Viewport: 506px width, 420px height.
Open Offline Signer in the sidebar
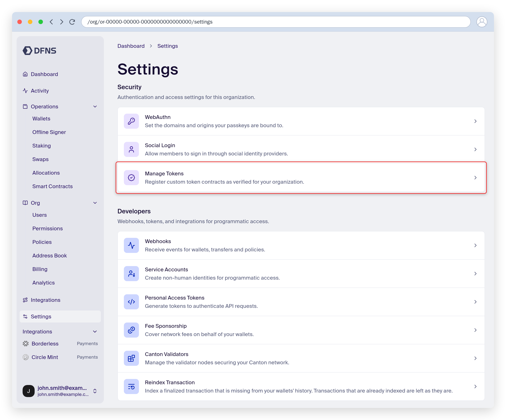(49, 132)
